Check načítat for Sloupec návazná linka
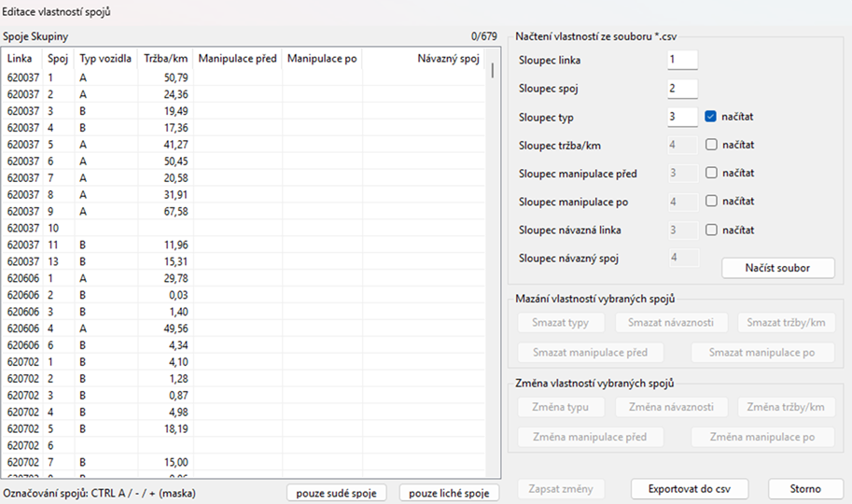The height and width of the screenshot is (504, 852). [711, 230]
